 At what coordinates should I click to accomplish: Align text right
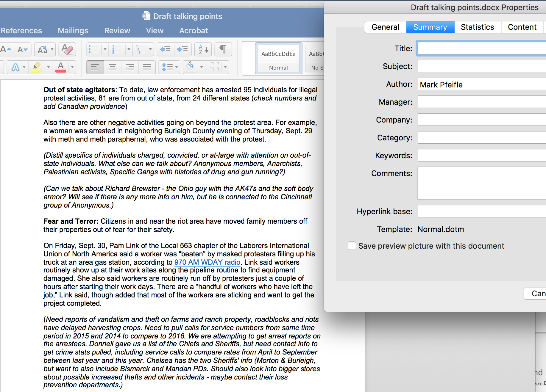pos(130,67)
